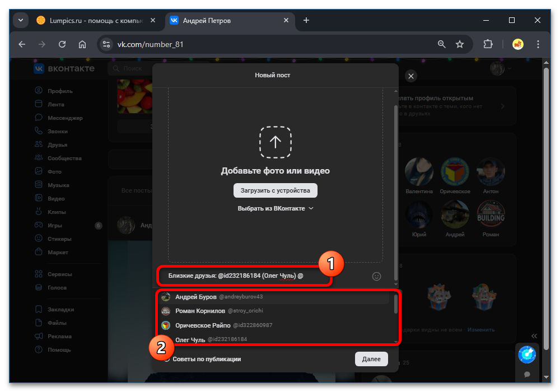This screenshot has height=392, width=560.
Task: Click Изменить link near gifts
Action: pyautogui.click(x=480, y=329)
